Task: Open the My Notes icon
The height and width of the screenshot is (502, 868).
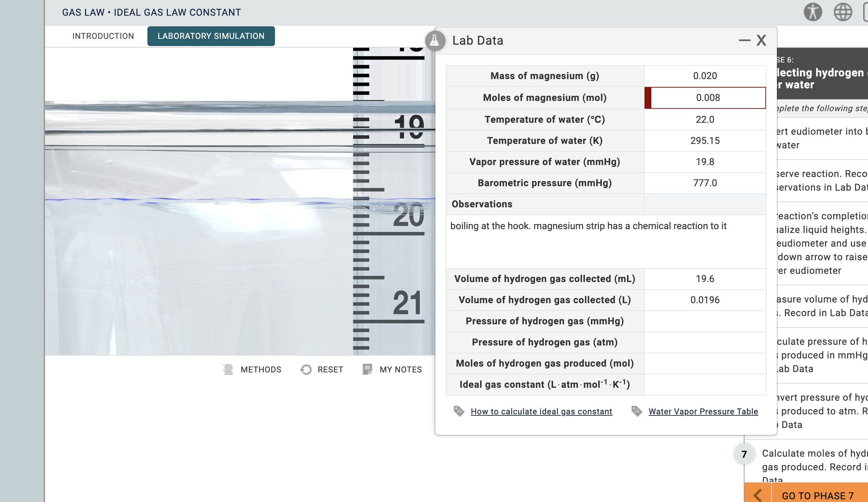Action: click(x=367, y=369)
